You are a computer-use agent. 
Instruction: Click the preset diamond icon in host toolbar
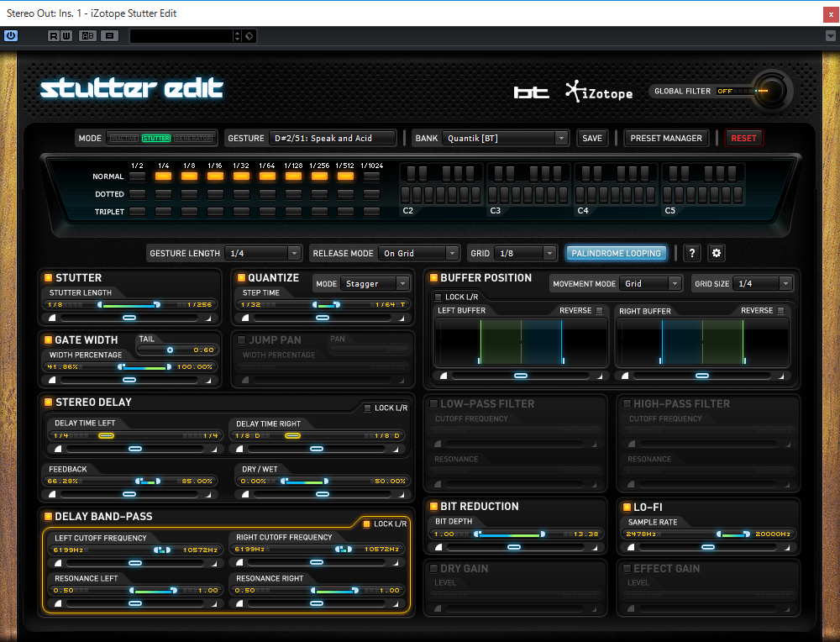point(249,36)
